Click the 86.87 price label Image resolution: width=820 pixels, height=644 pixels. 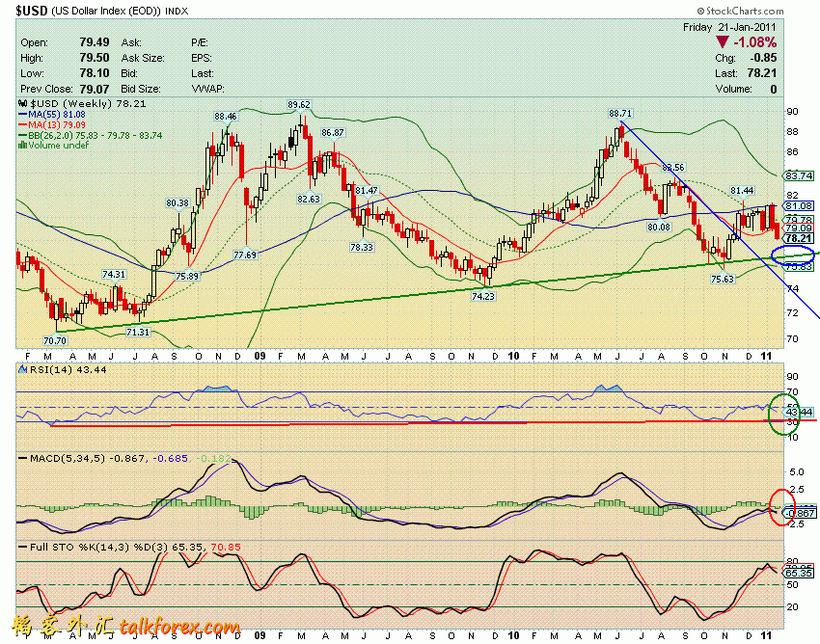pyautogui.click(x=333, y=133)
